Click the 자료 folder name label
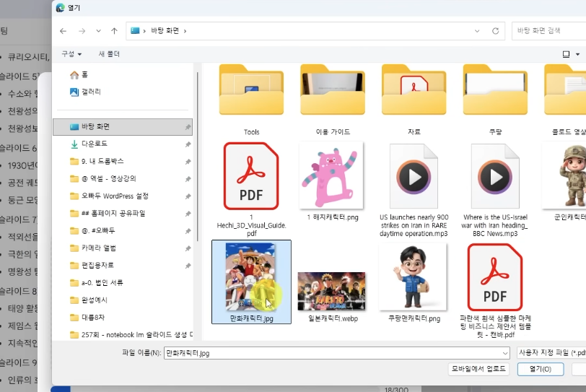The image size is (586, 392). [x=414, y=132]
